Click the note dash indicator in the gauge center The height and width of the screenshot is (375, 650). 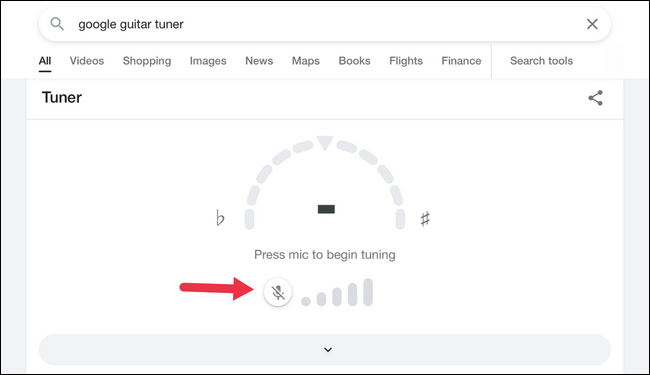pyautogui.click(x=326, y=209)
